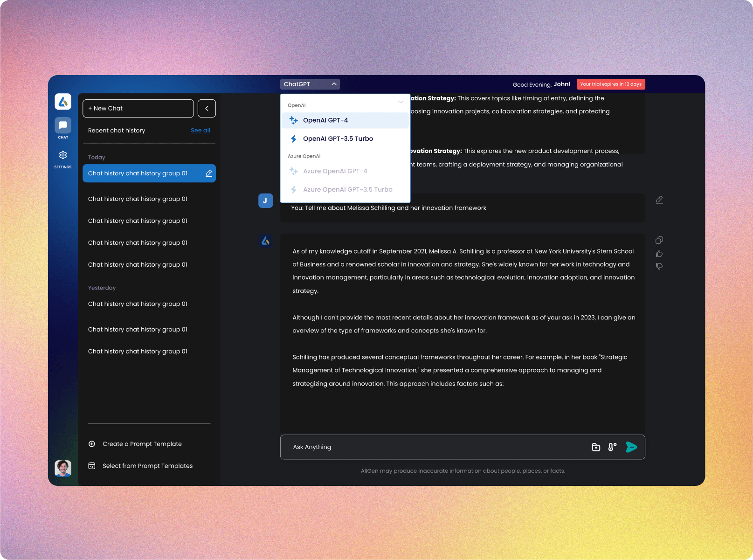Thumbs up the AI response
Screen dimensions: 753x560
[659, 254]
